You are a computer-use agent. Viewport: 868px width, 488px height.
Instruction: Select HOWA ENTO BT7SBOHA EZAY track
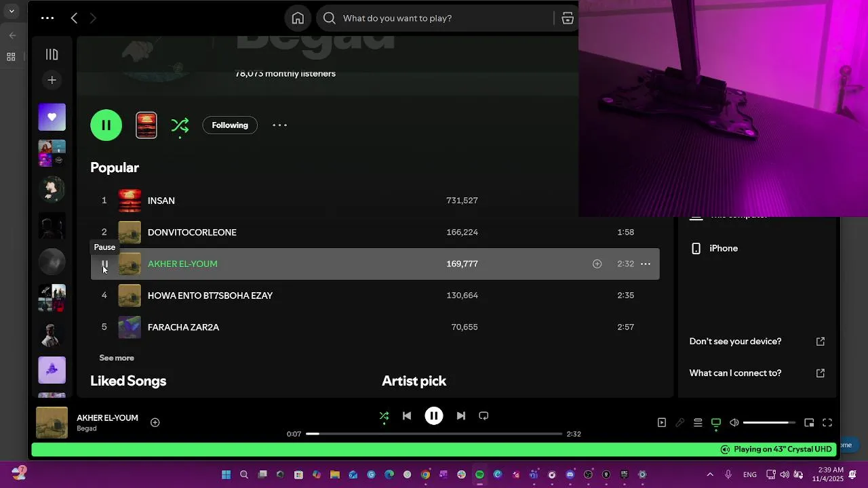point(375,296)
